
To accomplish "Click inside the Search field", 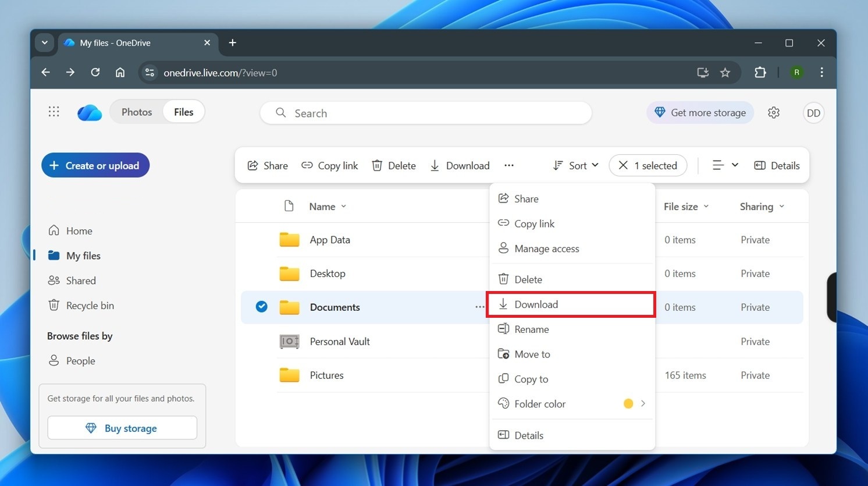I will [425, 113].
